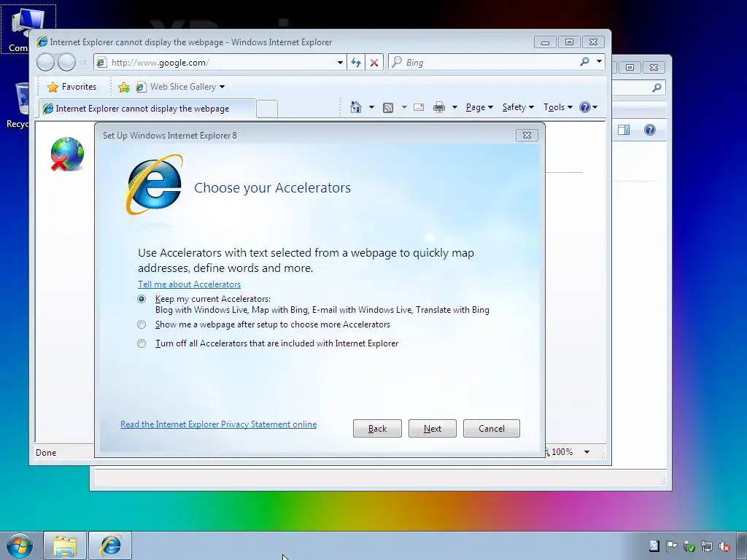
Task: Open the recent pages dropdown beside navigation arrows
Action: (x=82, y=62)
